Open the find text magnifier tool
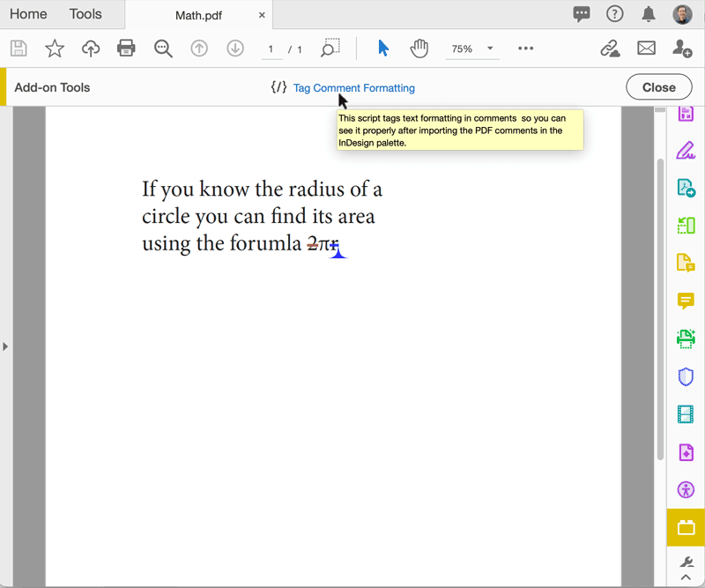705x588 pixels. [163, 48]
